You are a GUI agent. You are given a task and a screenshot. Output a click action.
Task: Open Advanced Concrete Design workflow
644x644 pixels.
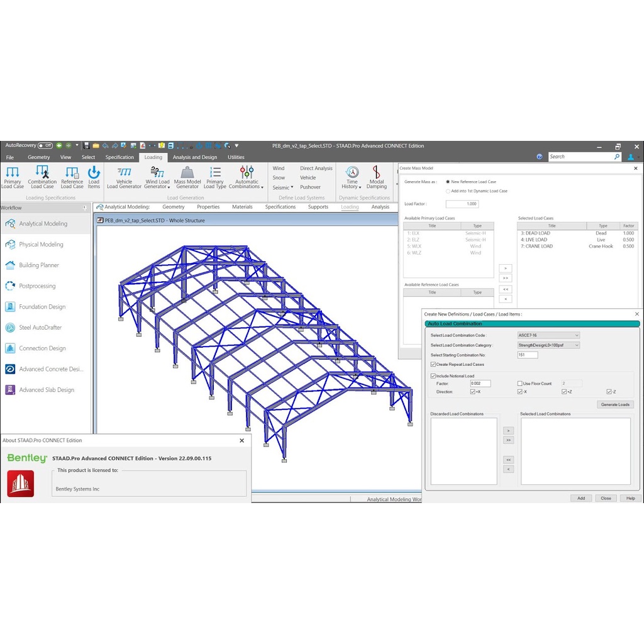coord(51,369)
